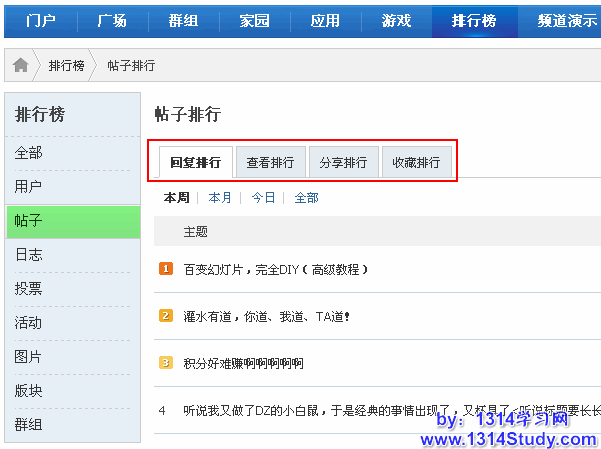The height and width of the screenshot is (449, 601).
Task: Switch to the 分享排行 tab
Action: coord(343,162)
